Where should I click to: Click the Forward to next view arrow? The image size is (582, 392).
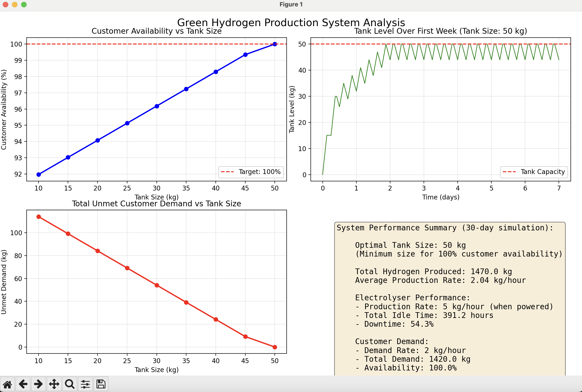click(39, 384)
